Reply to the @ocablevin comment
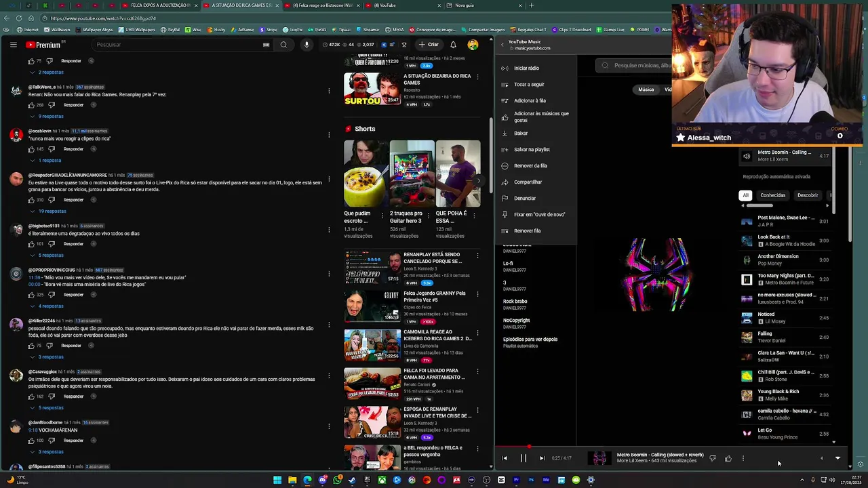 point(73,149)
